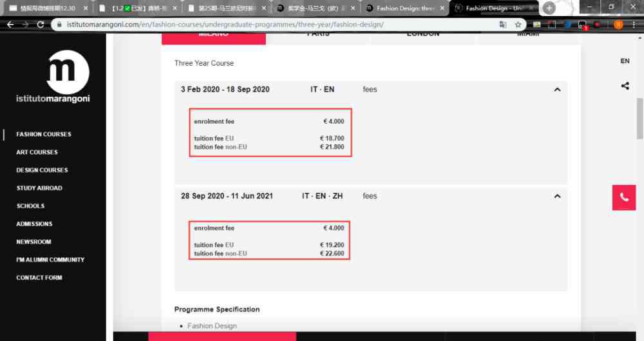Open SCHOOLS in sidebar

(x=30, y=206)
